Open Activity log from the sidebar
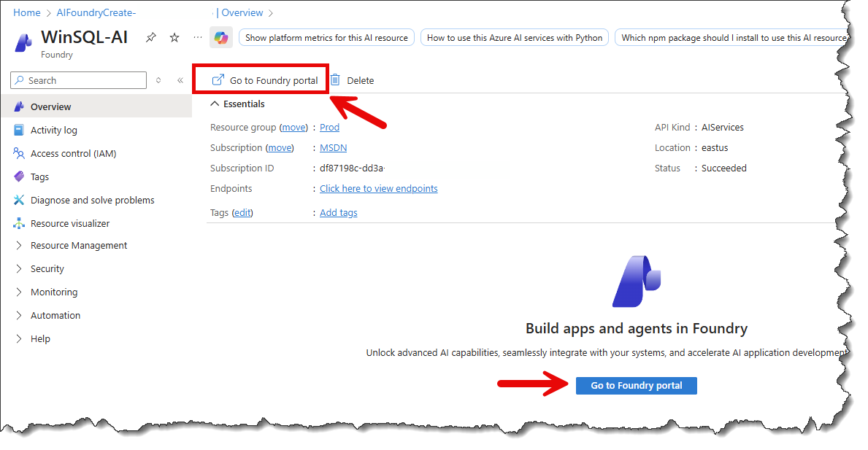This screenshot has width=868, height=450. (x=53, y=130)
